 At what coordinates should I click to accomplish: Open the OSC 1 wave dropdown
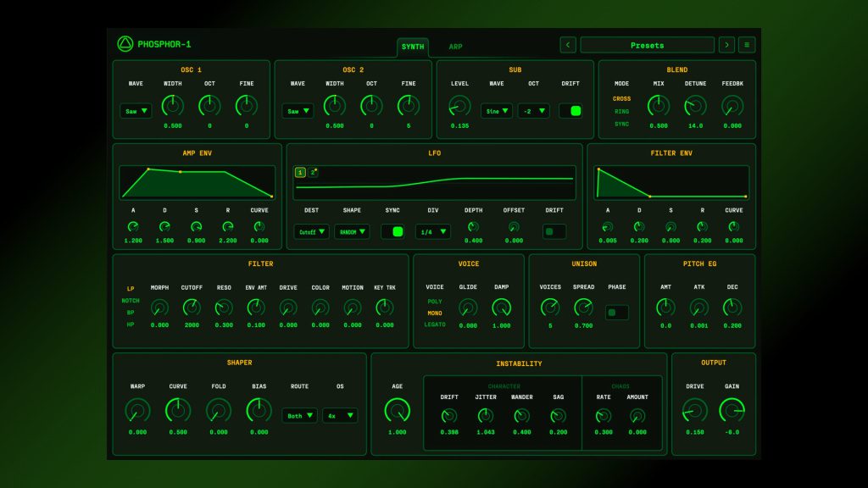(x=136, y=111)
